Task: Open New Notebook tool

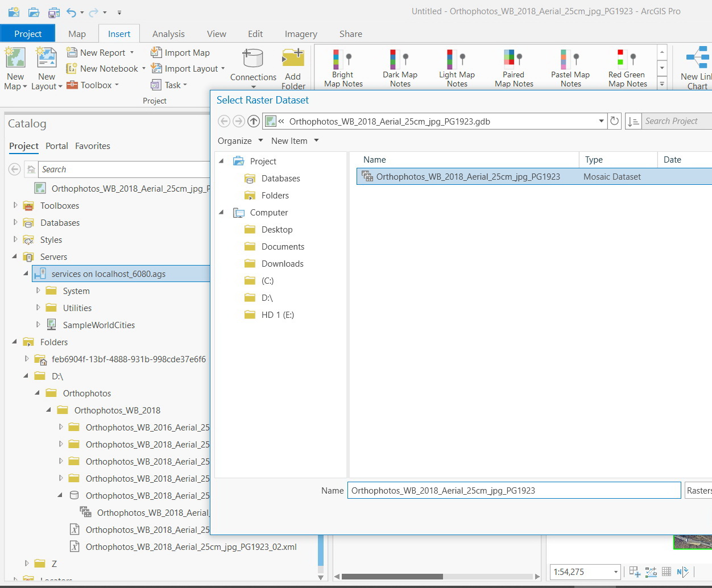Action: coord(106,68)
